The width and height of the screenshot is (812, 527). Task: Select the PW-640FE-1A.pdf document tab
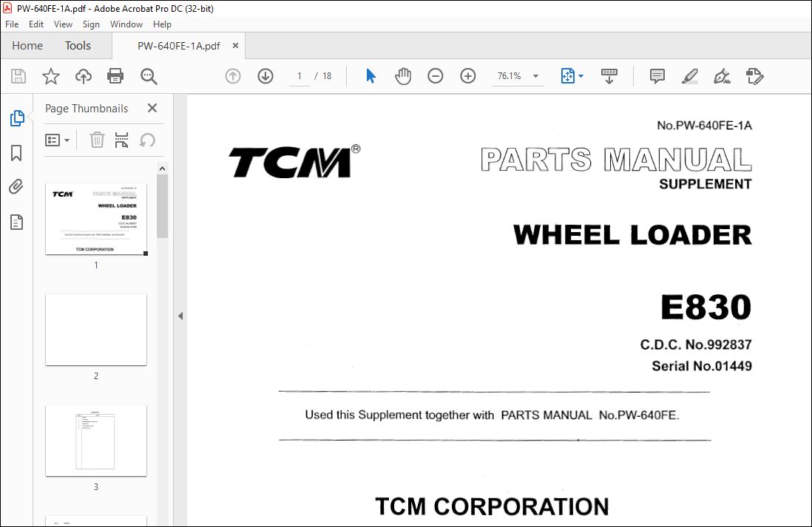click(179, 46)
